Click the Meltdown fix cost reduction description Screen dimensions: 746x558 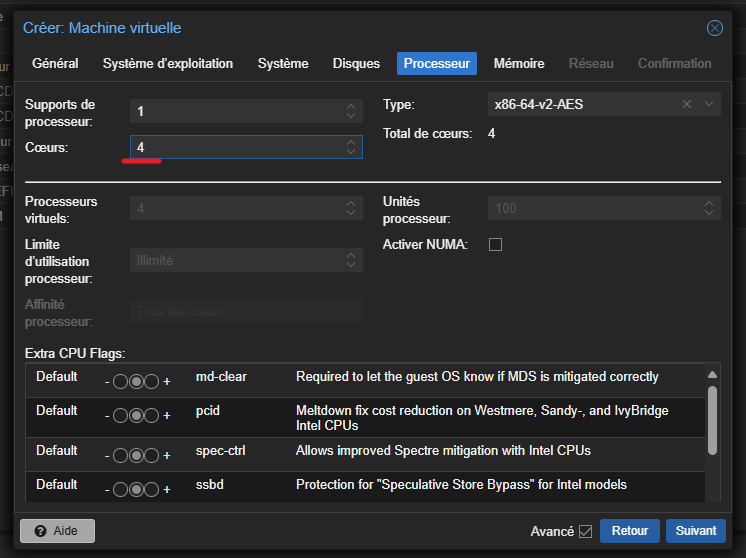coord(482,418)
